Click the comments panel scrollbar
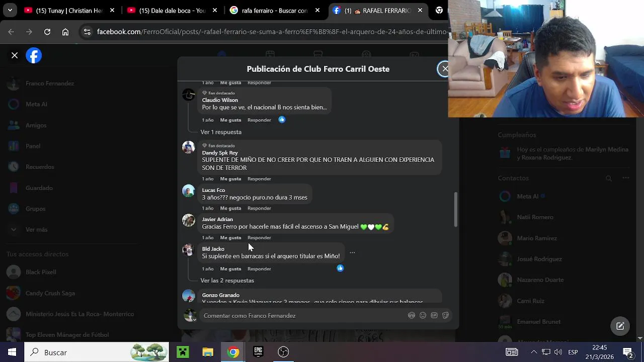Screen dimensions: 644x362 pos(456,209)
